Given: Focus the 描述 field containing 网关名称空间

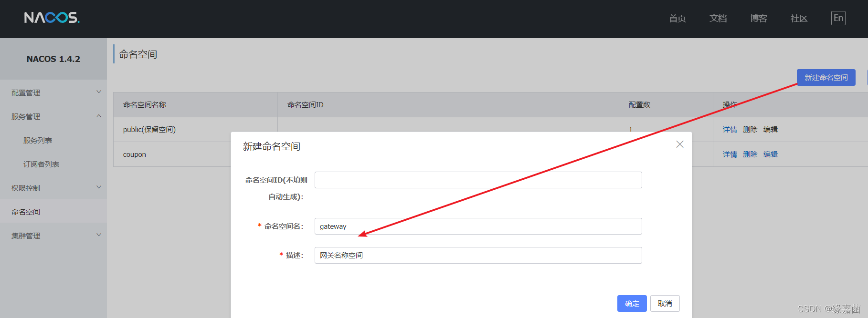Looking at the screenshot, I should (x=478, y=255).
